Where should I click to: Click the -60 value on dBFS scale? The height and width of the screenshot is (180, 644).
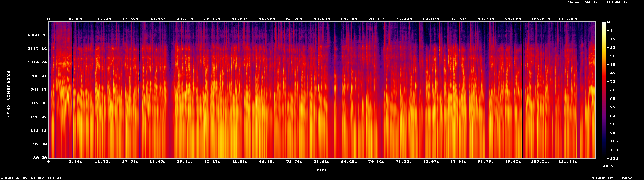pos(611,90)
